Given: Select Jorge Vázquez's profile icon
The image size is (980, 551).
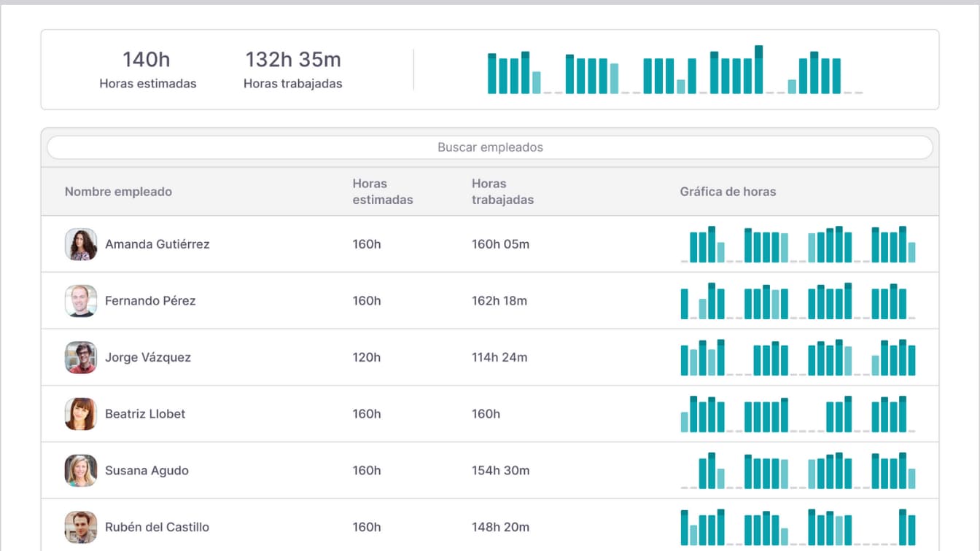Looking at the screenshot, I should click(x=80, y=357).
